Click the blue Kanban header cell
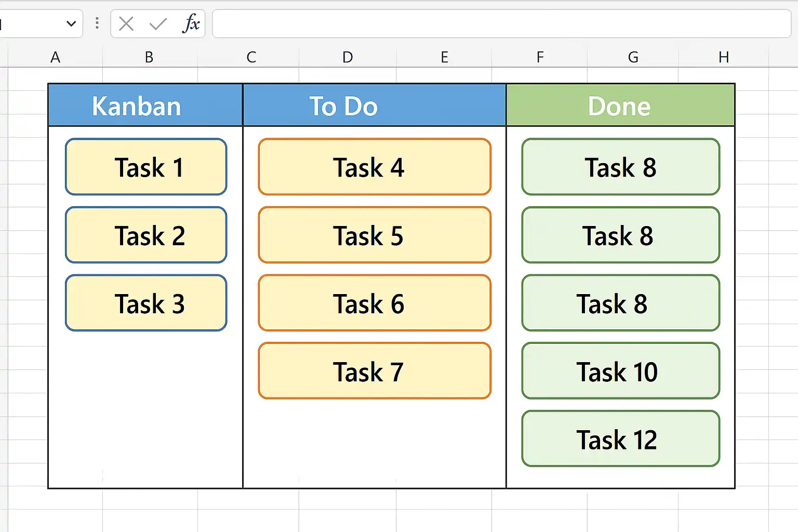The image size is (798, 532). click(145, 105)
